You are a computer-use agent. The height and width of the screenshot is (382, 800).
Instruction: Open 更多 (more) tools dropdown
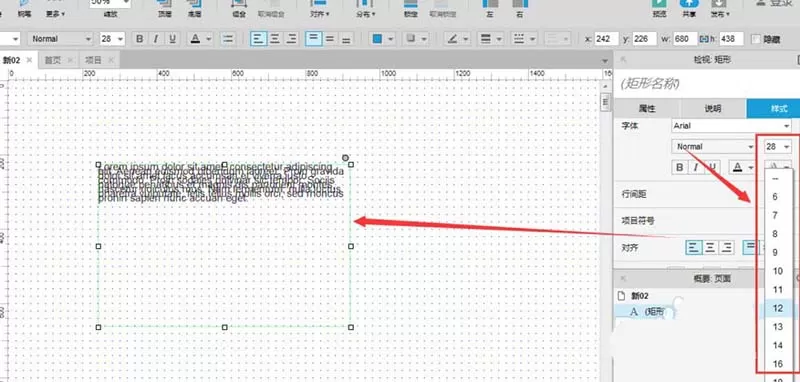coord(55,14)
